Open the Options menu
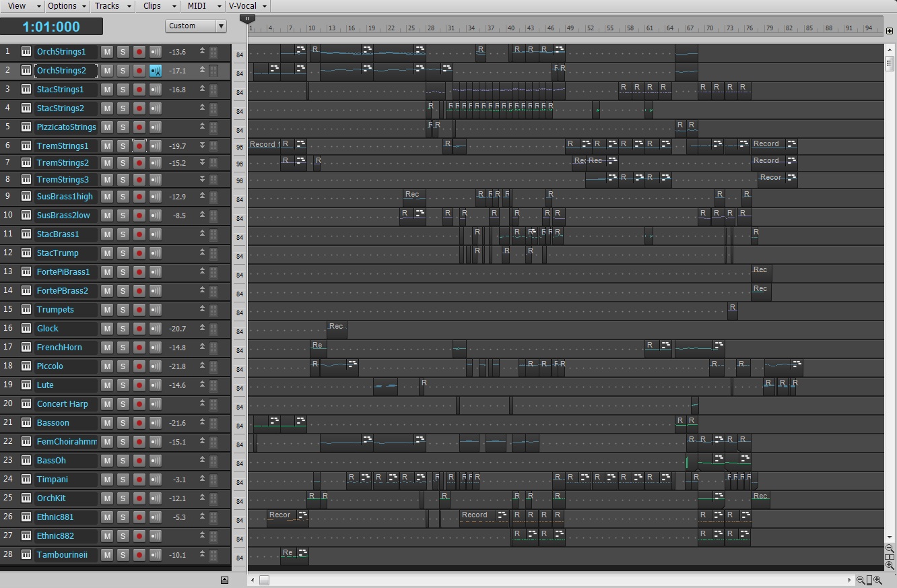 [67, 6]
